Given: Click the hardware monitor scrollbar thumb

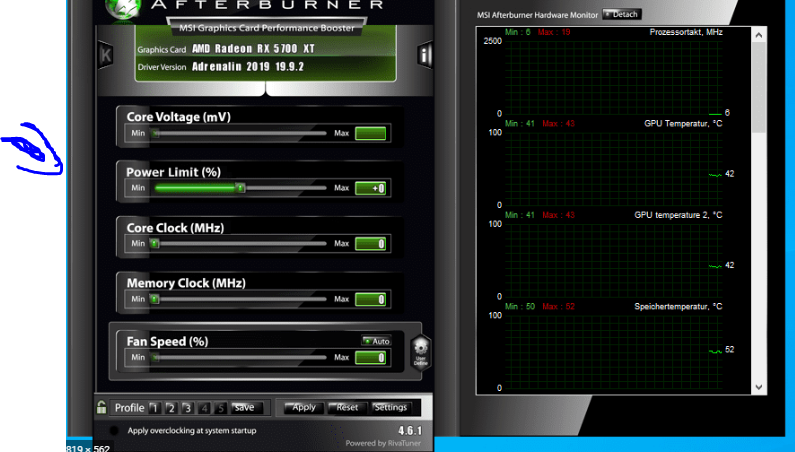Looking at the screenshot, I should click(x=758, y=87).
